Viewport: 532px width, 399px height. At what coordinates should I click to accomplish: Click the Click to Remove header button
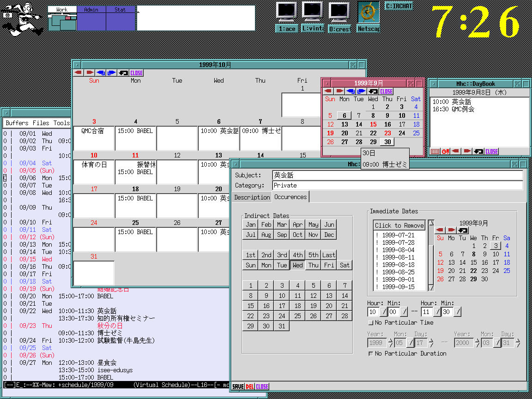[399, 225]
